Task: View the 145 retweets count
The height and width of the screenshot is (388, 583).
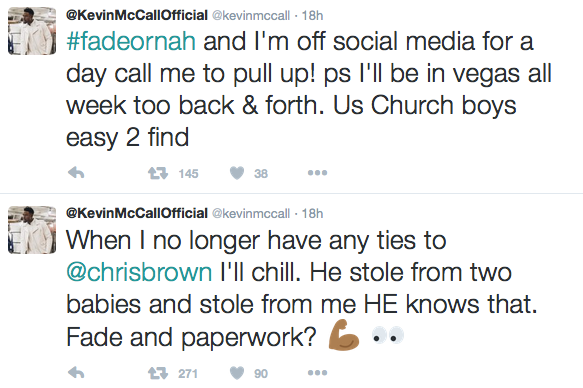Action: pos(189,174)
